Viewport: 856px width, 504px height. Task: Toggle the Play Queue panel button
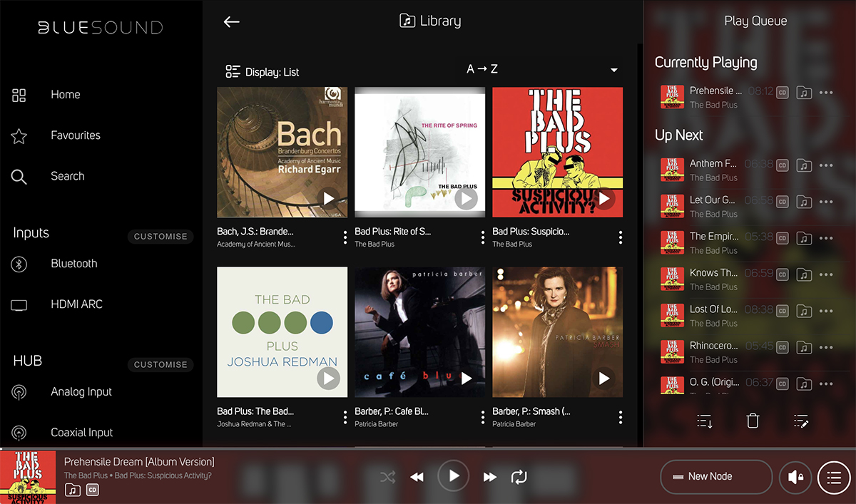click(833, 477)
